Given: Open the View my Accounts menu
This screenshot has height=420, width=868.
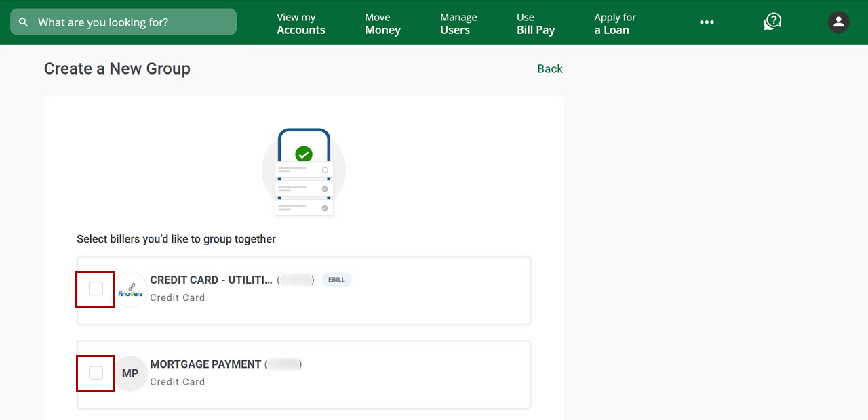Looking at the screenshot, I should coord(300,24).
